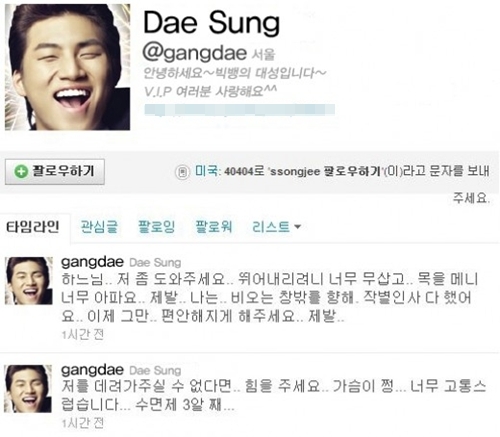Open the large Dae Sung profile picture
This screenshot has width=500, height=437.
pyautogui.click(x=67, y=67)
